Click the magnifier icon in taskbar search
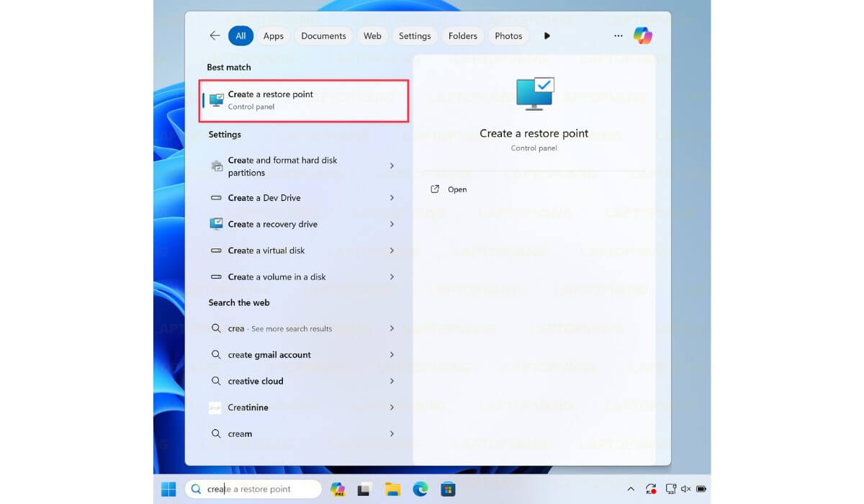 (197, 489)
